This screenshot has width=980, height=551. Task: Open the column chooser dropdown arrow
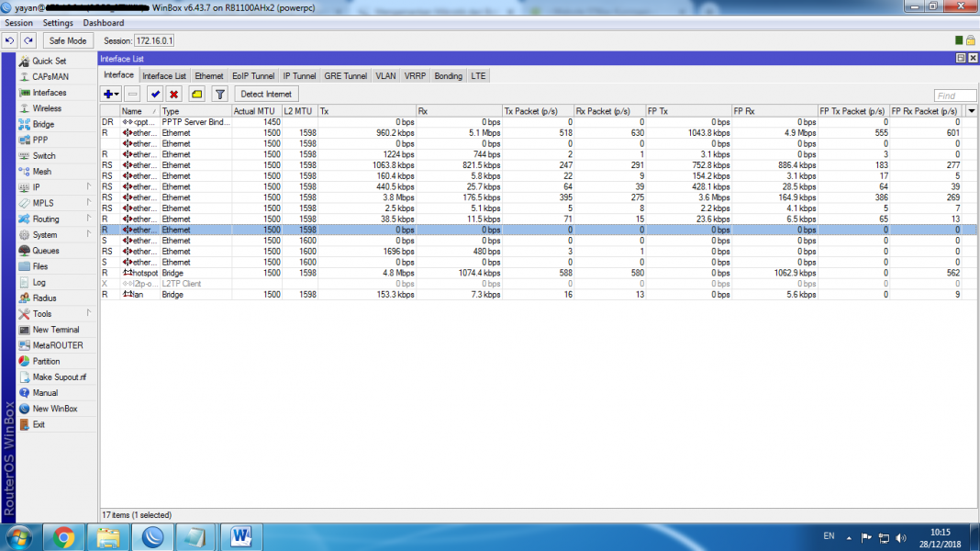coord(972,111)
